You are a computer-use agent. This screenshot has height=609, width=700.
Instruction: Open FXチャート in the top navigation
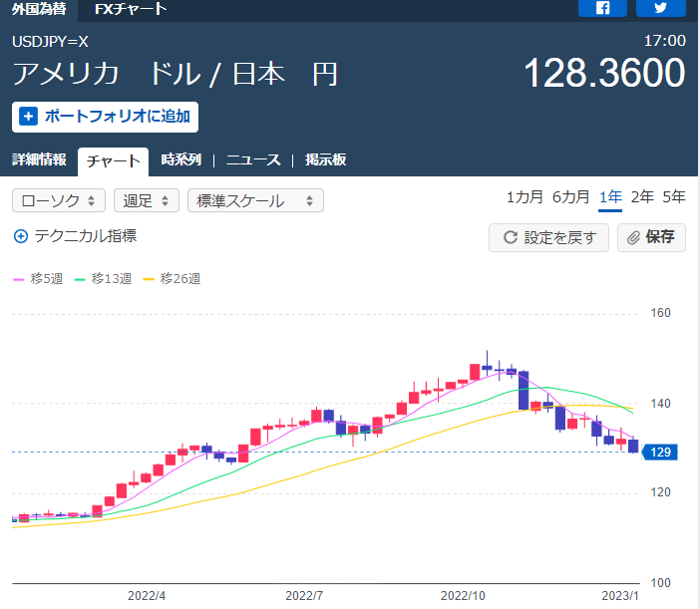pyautogui.click(x=131, y=9)
